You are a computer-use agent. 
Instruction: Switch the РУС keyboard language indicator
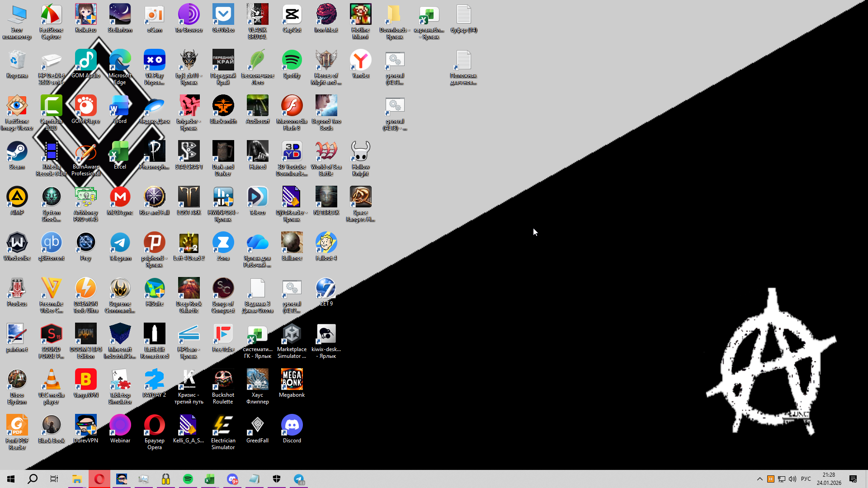tap(806, 479)
